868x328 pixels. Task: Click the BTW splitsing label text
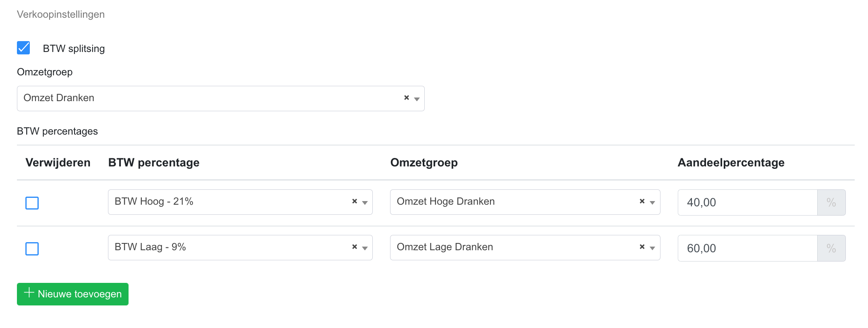pyautogui.click(x=74, y=49)
